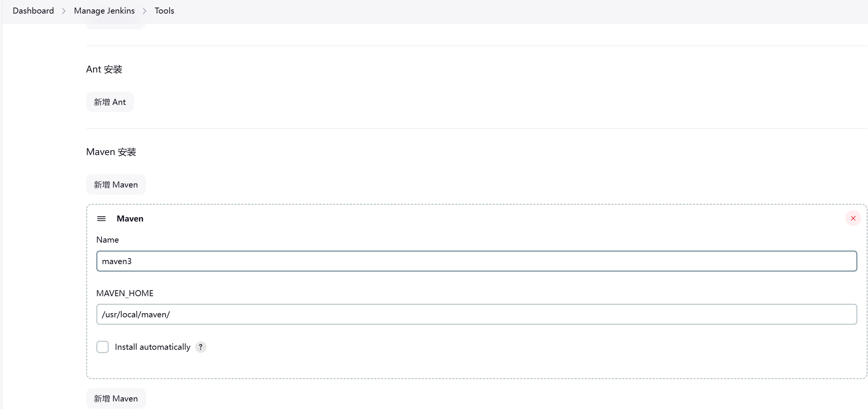The height and width of the screenshot is (409, 868).
Task: Click 新增 Maven button above the Maven panel
Action: [x=116, y=185]
